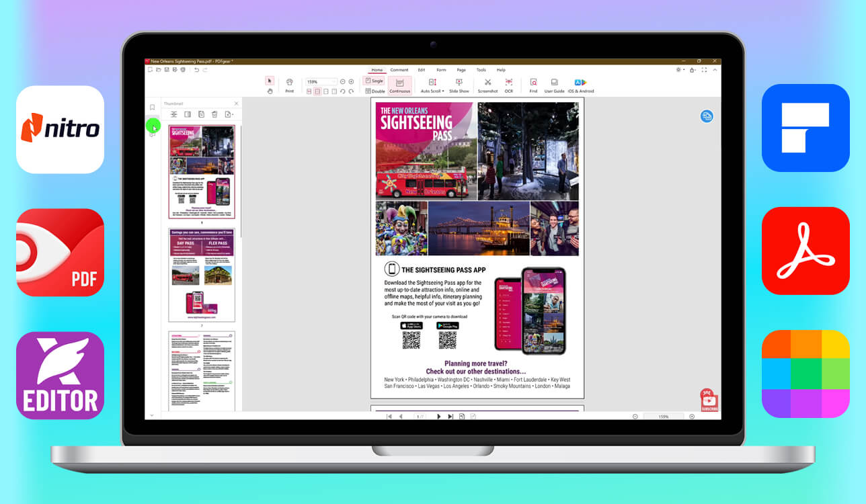Click the User Guide button
Screen dimensions: 866x504
click(554, 85)
